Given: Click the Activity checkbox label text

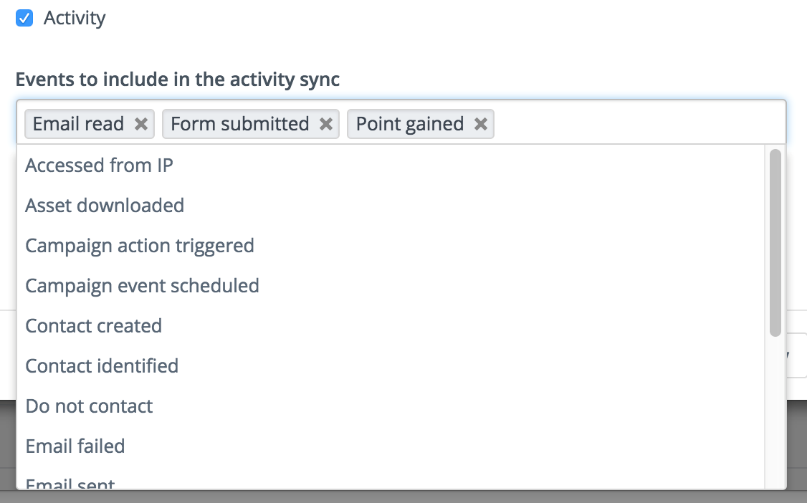Looking at the screenshot, I should tap(74, 18).
